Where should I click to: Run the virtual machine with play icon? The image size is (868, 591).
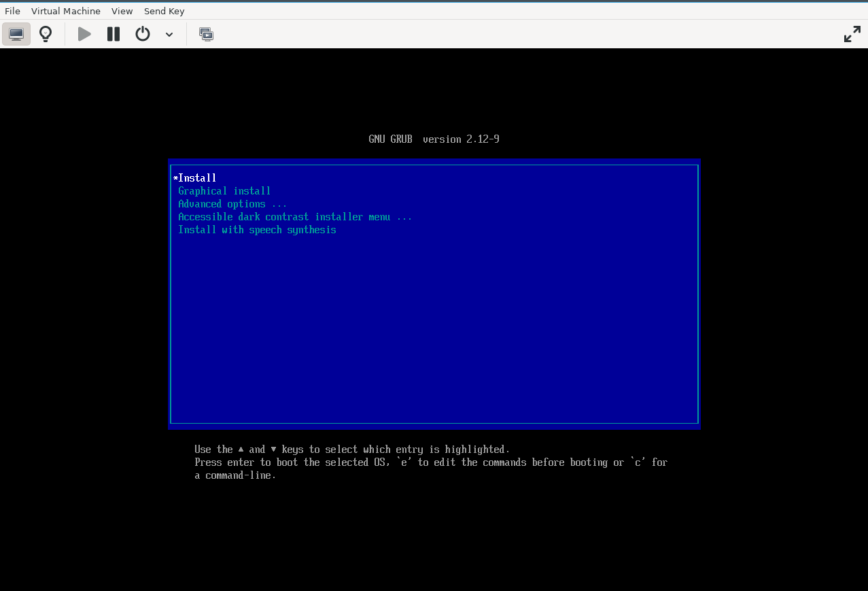[83, 33]
